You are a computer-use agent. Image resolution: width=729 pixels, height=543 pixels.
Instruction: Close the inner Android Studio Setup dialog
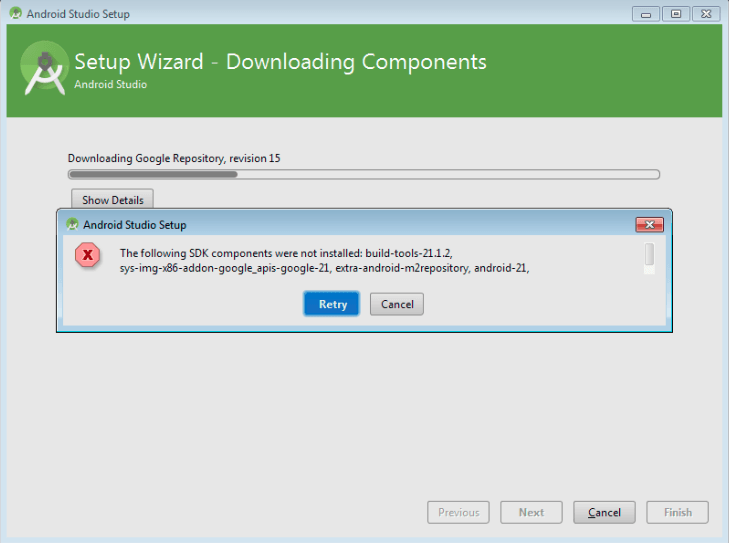(649, 225)
